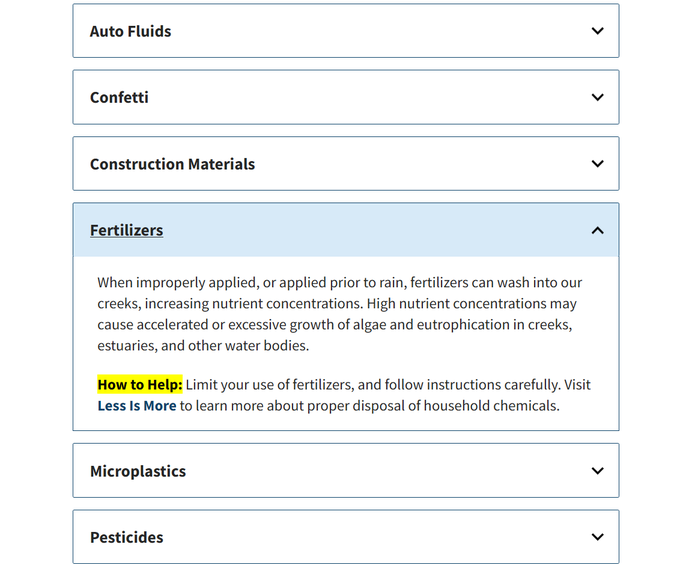Follow the Less Is More link
The width and height of the screenshot is (680, 565).
[137, 406]
